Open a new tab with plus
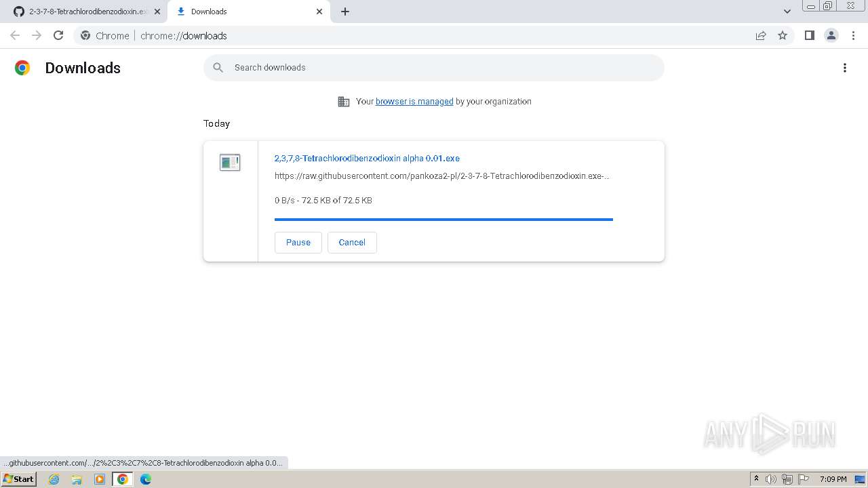The image size is (868, 488). click(x=345, y=12)
